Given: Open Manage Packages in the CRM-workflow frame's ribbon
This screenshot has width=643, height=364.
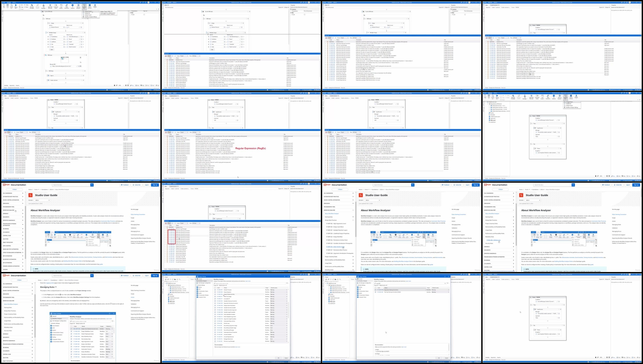Looking at the screenshot, I should coord(32,6).
